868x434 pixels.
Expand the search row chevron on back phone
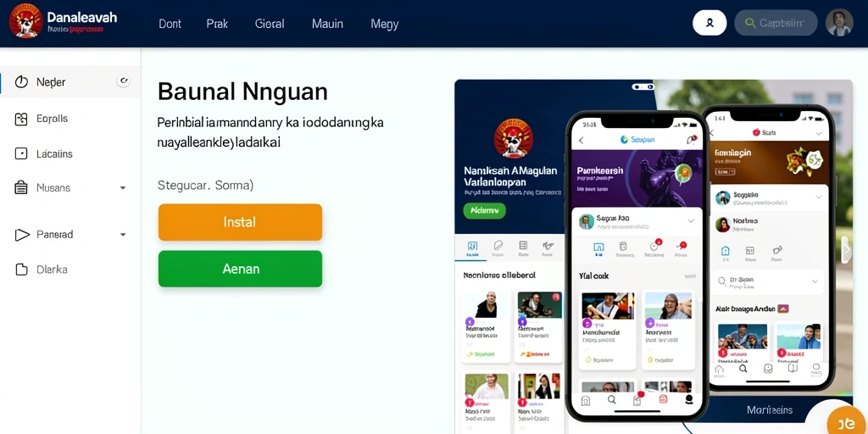point(815,281)
